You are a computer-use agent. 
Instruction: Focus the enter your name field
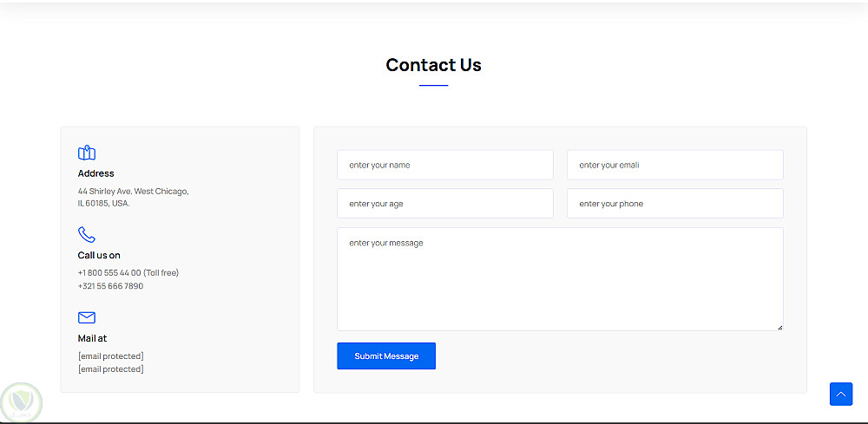[x=444, y=165]
